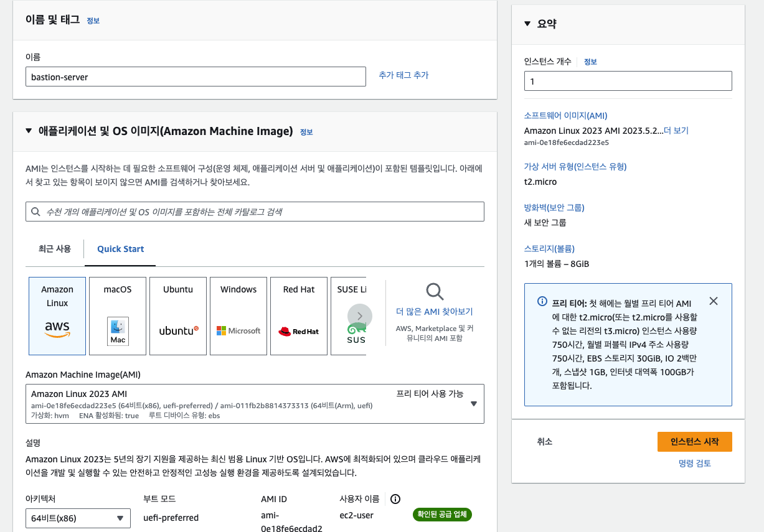The width and height of the screenshot is (764, 532).
Task: Click the 더 보기 link in summary
Action: (676, 131)
